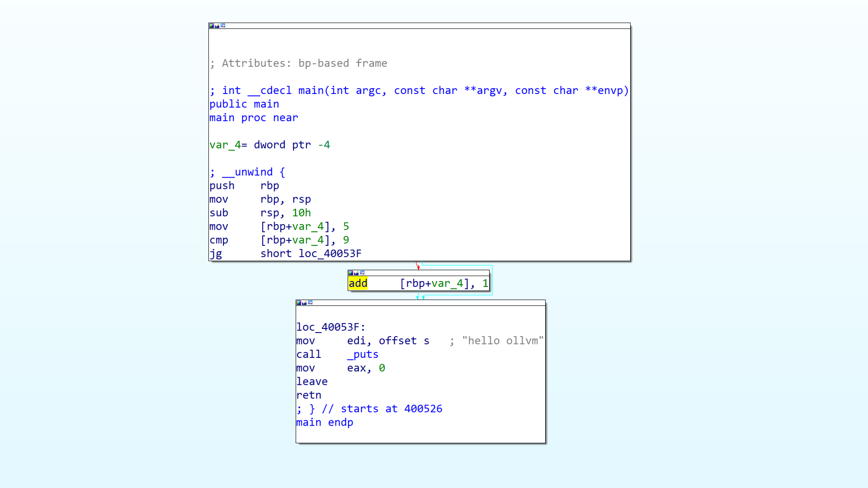Viewport: 868px width, 488px height.
Task: Click the graph icon on add node
Action: tap(362, 273)
